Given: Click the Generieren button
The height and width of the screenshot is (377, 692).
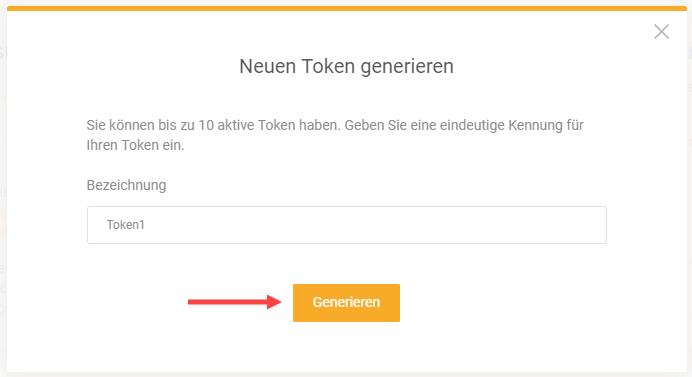Looking at the screenshot, I should coord(346,303).
